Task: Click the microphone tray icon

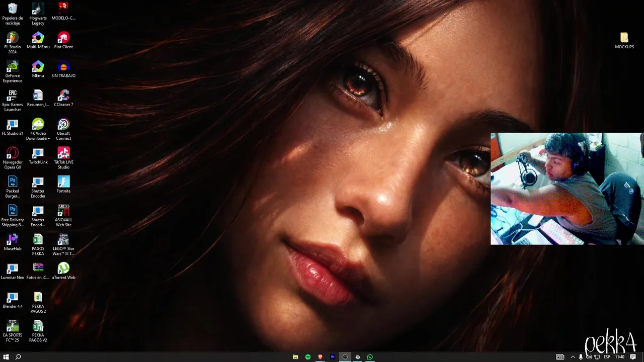Action: 581,357
